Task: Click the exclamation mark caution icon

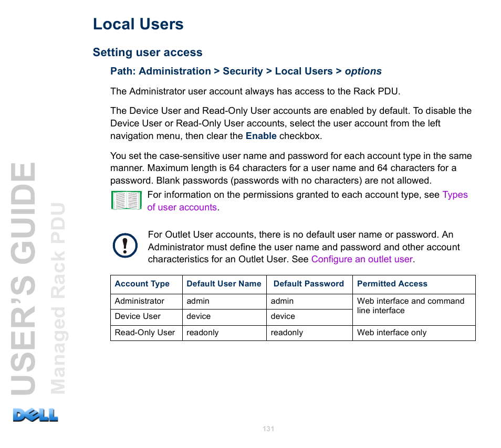Action: point(125,246)
